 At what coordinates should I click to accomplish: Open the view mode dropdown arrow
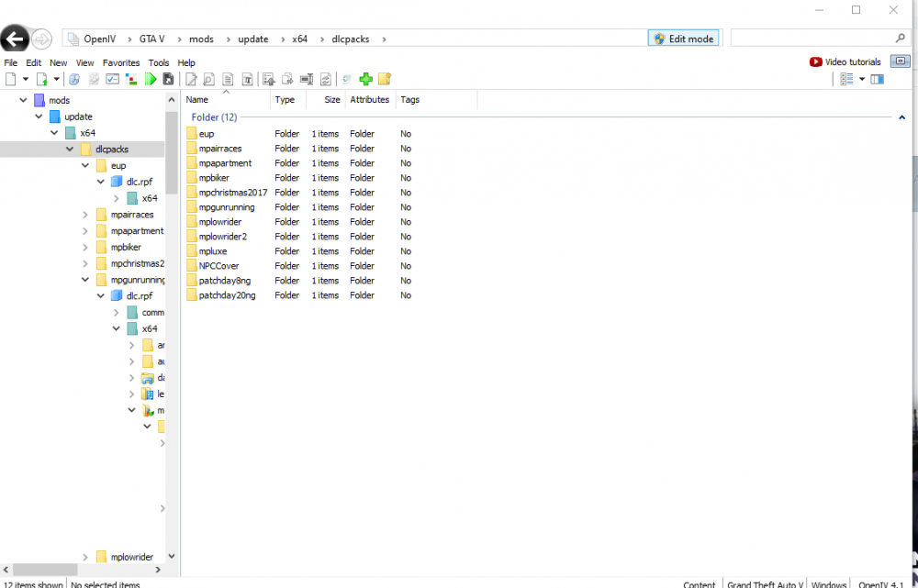862,79
